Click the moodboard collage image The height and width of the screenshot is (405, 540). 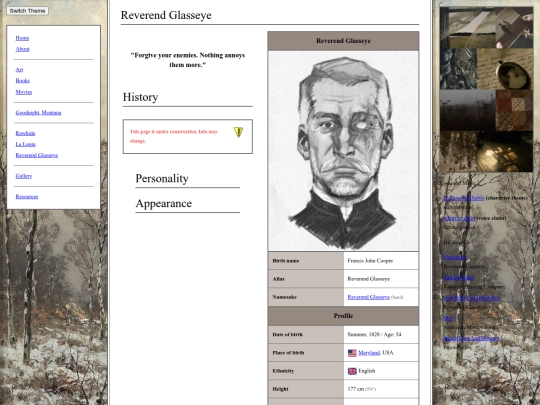pyautogui.click(x=486, y=89)
